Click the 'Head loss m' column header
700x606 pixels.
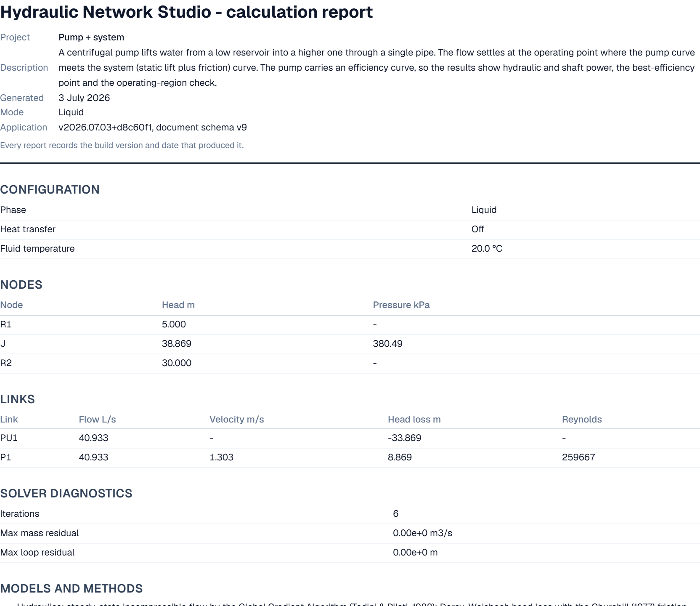[x=414, y=419]
